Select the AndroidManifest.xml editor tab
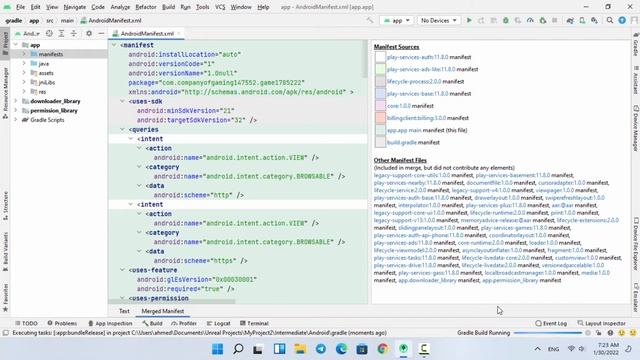 147,33
